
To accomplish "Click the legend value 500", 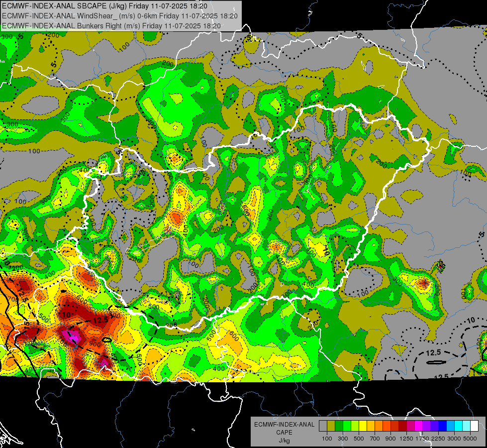I will pos(359,439).
